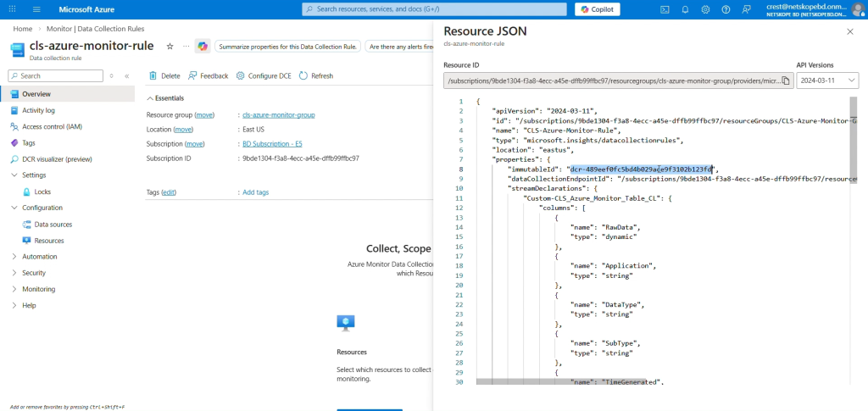Click move link next to Resource group
This screenshot has width=868, height=411.
click(204, 115)
